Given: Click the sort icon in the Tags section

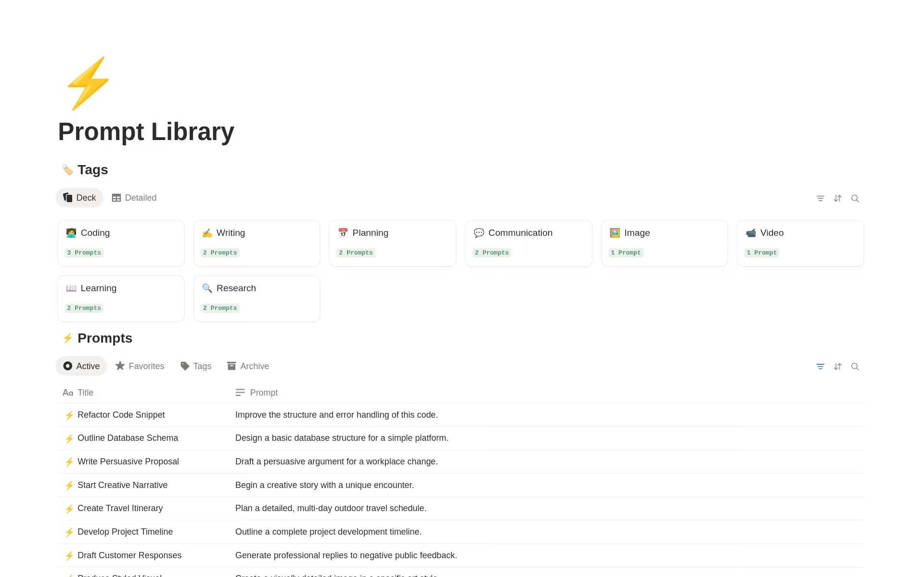Looking at the screenshot, I should pyautogui.click(x=837, y=198).
